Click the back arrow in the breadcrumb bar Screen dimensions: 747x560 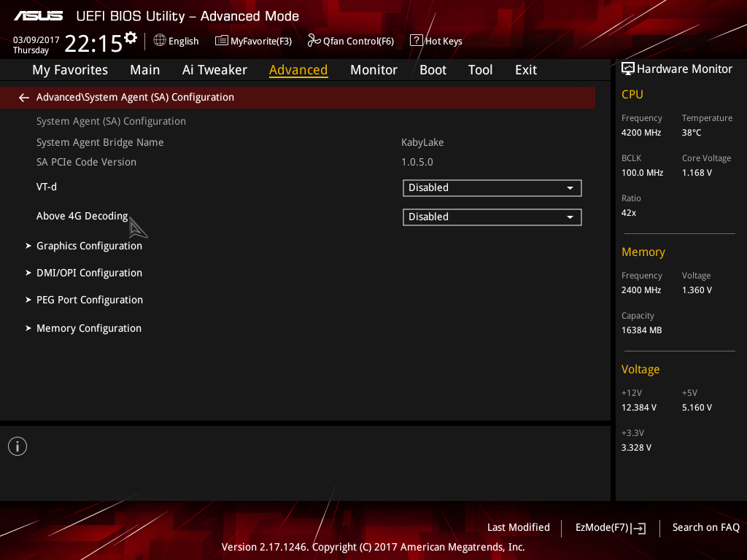pos(24,98)
